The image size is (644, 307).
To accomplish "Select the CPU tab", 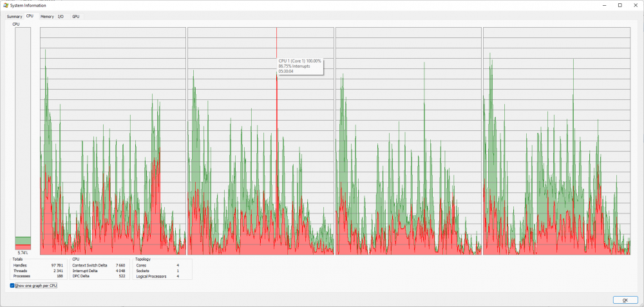I will click(30, 16).
